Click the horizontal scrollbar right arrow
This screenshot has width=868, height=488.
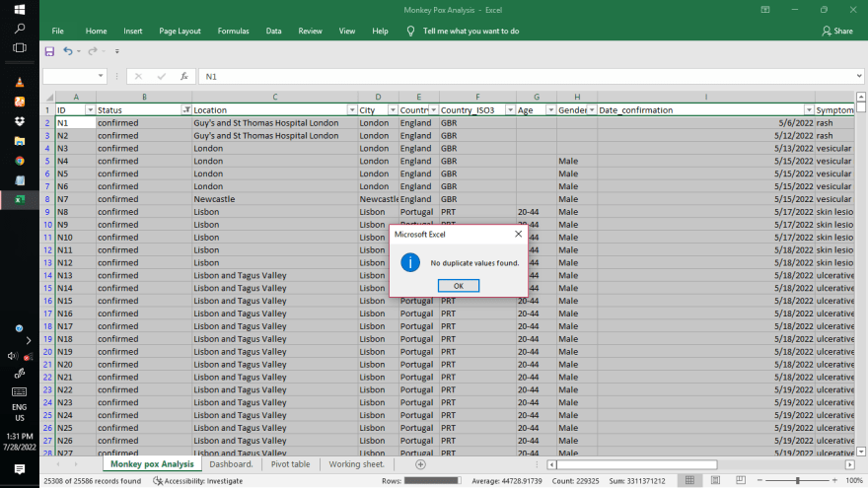[x=849, y=464]
